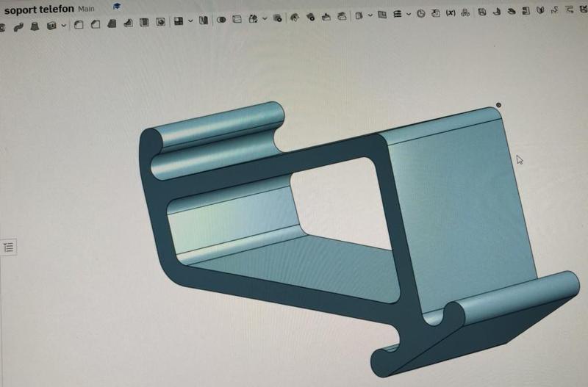Select the Transform tool

(x=254, y=19)
